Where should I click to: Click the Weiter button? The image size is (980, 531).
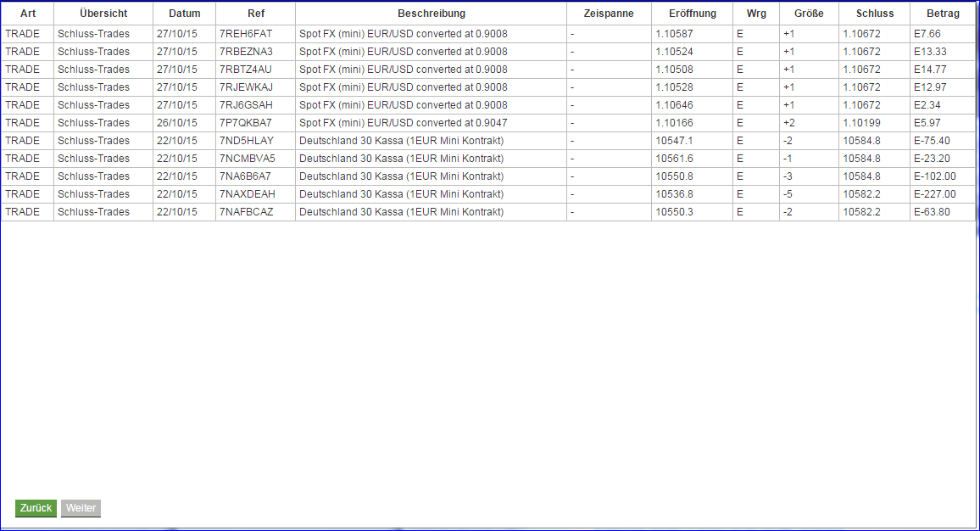click(80, 508)
